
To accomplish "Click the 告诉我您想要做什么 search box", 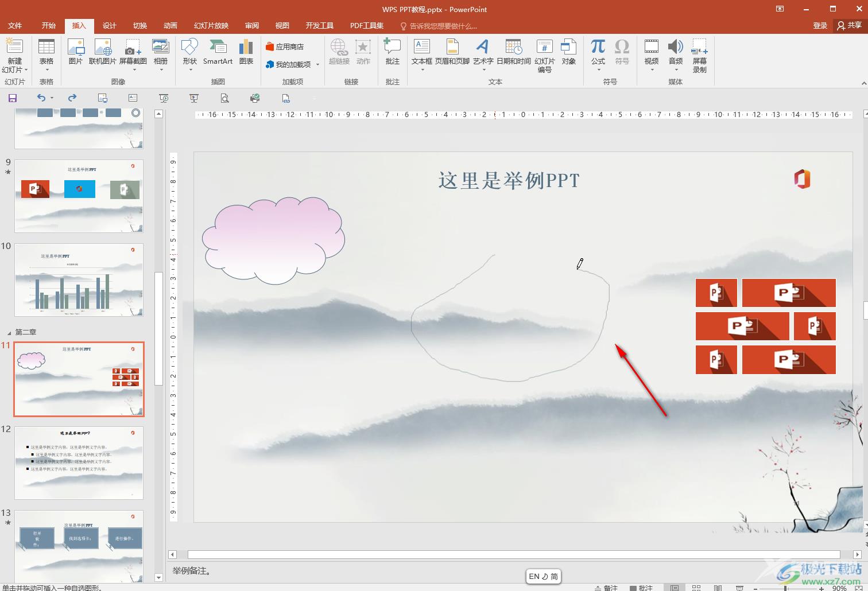I will [x=439, y=26].
